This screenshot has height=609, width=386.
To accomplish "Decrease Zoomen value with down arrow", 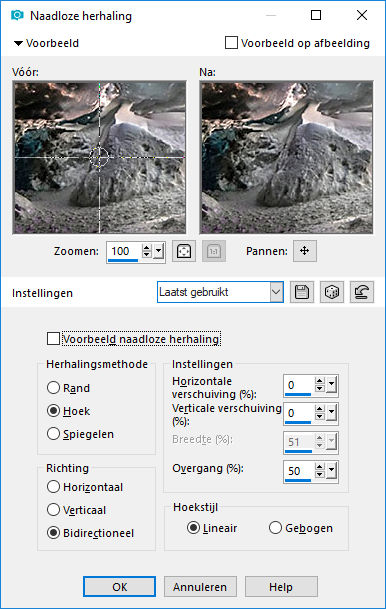I will pyautogui.click(x=146, y=254).
